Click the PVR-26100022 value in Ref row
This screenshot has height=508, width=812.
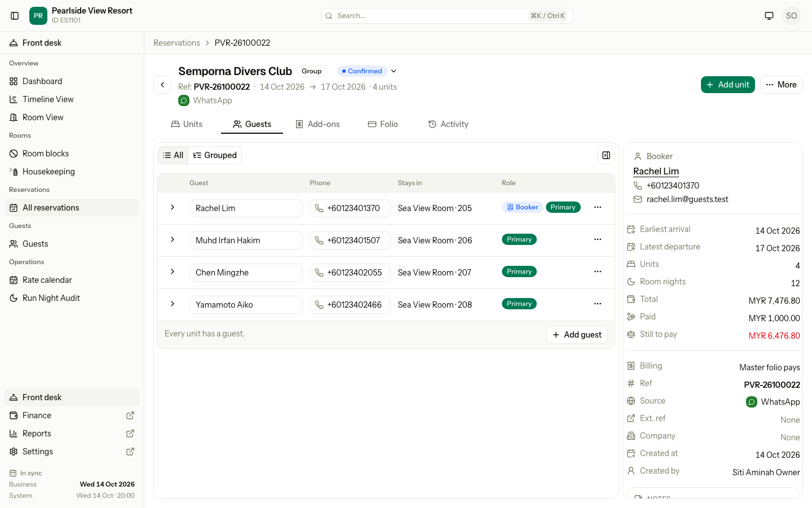pos(772,385)
